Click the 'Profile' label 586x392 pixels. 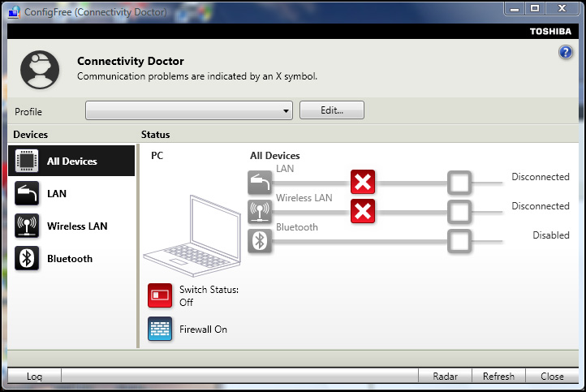(28, 112)
